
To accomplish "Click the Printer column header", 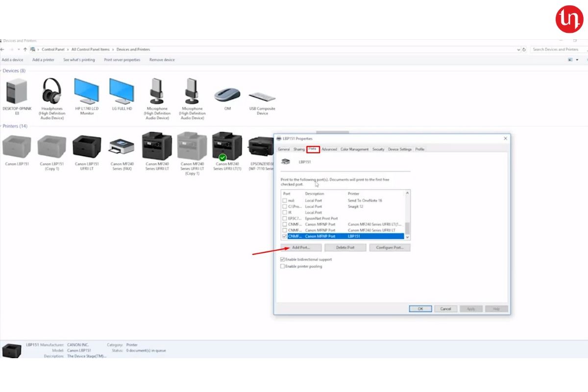I will pos(354,194).
